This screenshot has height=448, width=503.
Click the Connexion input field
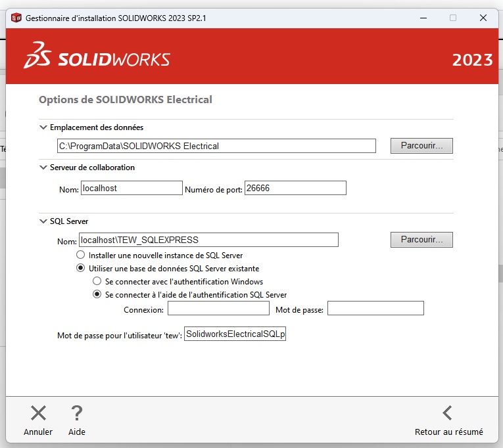(x=218, y=308)
